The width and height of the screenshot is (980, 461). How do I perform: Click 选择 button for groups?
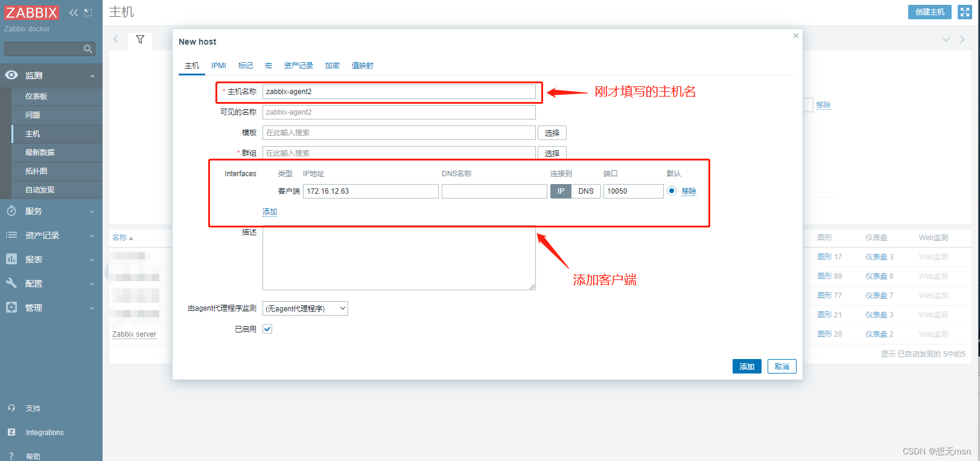click(552, 153)
